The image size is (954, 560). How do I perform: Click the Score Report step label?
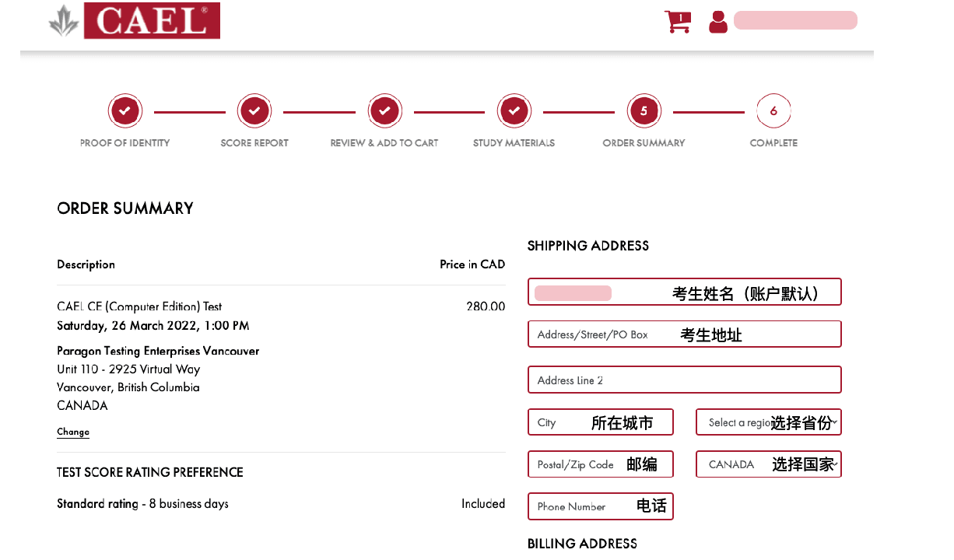coord(254,143)
